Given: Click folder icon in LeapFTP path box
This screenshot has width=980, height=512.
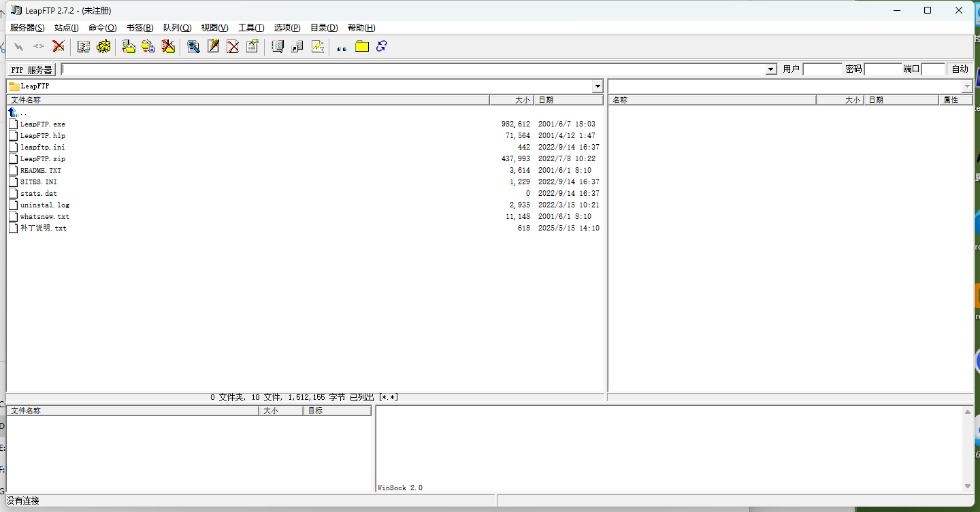Looking at the screenshot, I should coord(14,86).
